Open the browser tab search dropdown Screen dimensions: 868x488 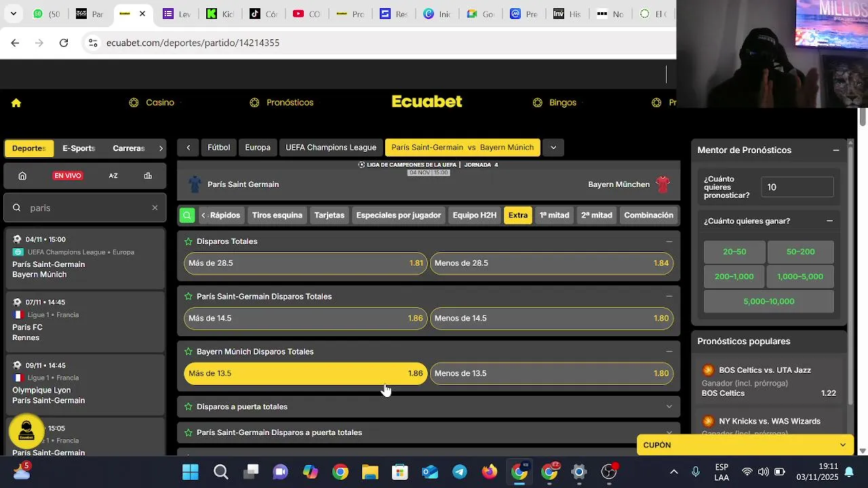(x=14, y=14)
